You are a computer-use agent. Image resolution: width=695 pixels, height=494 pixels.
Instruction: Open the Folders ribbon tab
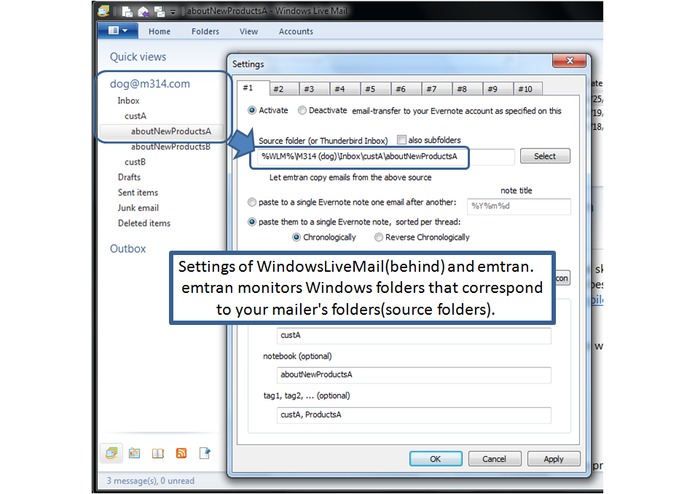tap(205, 31)
